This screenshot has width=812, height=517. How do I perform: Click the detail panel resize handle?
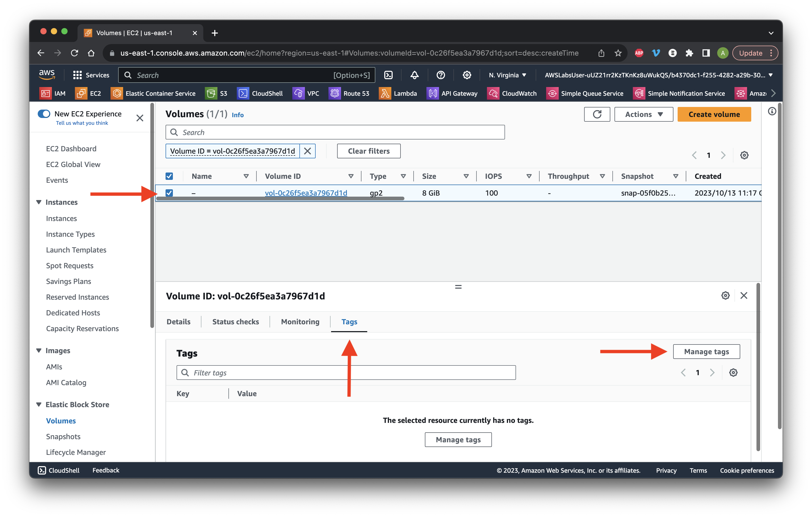pyautogui.click(x=458, y=287)
